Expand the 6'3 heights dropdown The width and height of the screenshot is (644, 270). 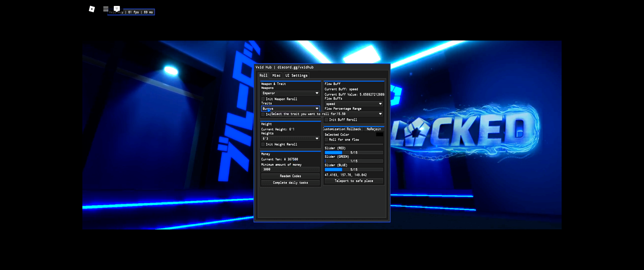(290, 139)
